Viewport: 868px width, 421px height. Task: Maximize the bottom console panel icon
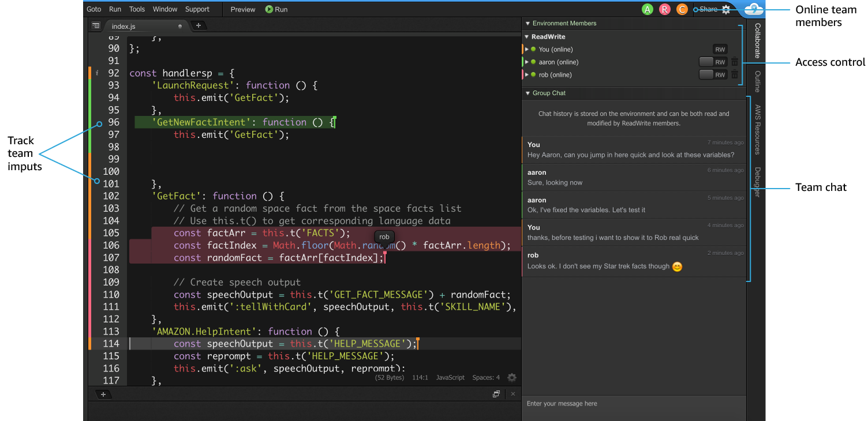[496, 394]
